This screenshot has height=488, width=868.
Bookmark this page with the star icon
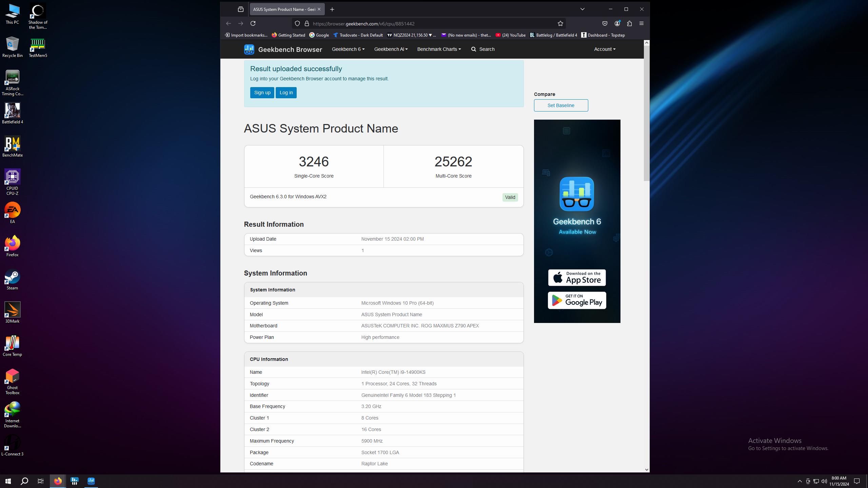click(x=560, y=23)
